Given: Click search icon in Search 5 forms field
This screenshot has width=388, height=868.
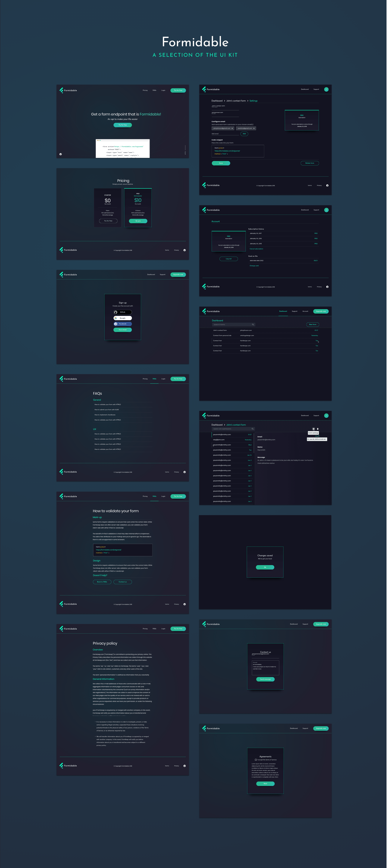Looking at the screenshot, I should tap(253, 324).
